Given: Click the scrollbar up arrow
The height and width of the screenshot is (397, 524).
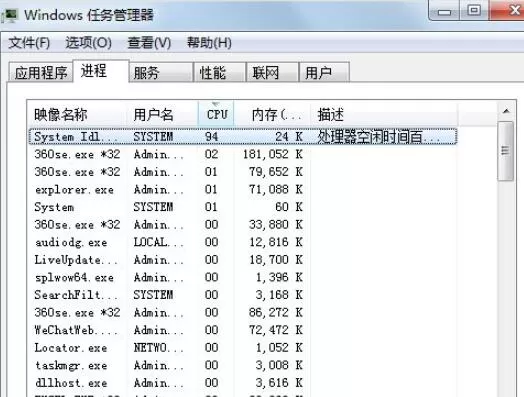Looking at the screenshot, I should (506, 111).
